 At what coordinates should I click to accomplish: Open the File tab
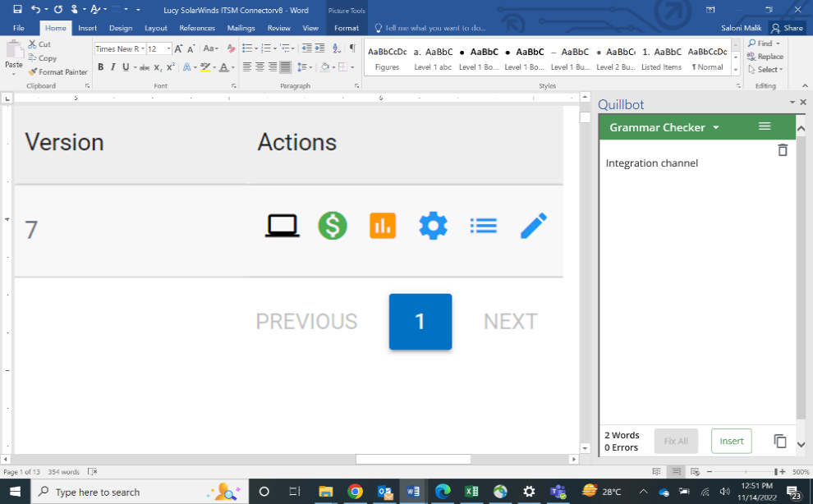[19, 28]
